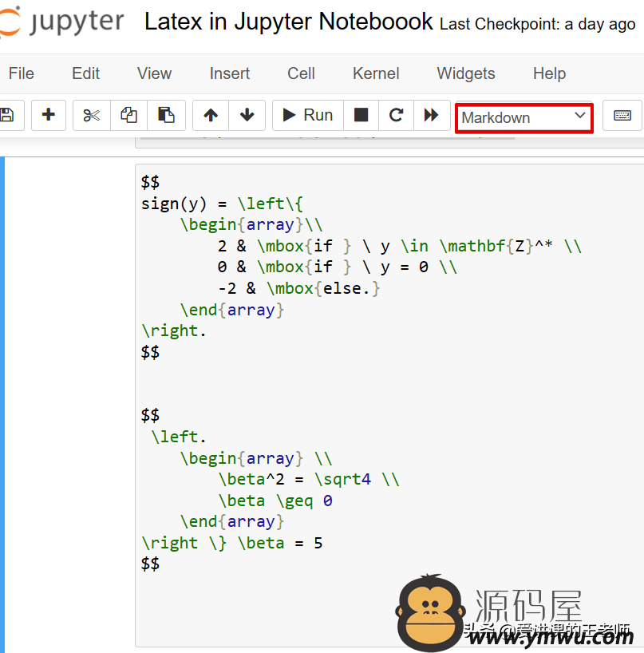Insert cell below with plus icon
Viewport: 644px width, 653px height.
[x=49, y=115]
